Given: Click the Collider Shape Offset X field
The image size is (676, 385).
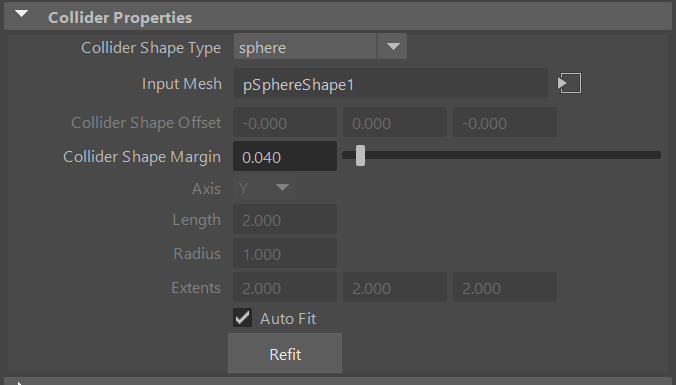Looking at the screenshot, I should point(285,122).
